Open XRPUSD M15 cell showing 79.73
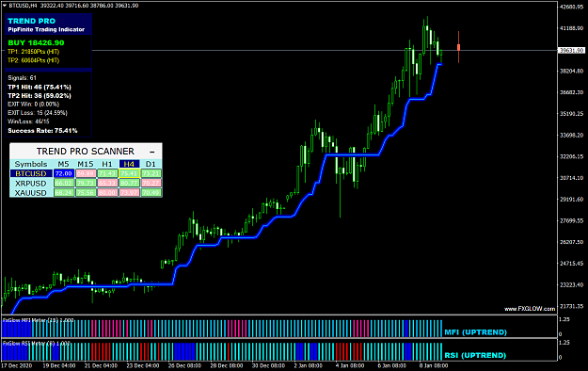This screenshot has height=371, width=588. point(86,184)
